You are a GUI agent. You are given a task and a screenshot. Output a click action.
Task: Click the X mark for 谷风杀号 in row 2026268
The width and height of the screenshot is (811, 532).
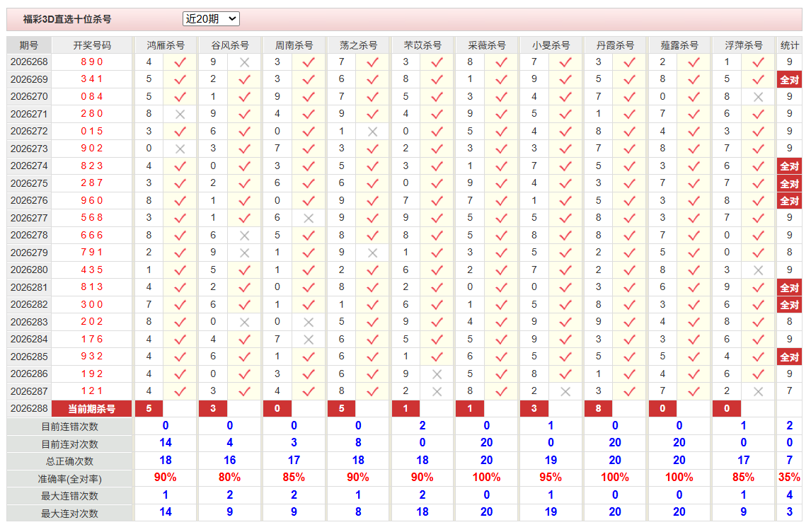point(245,62)
